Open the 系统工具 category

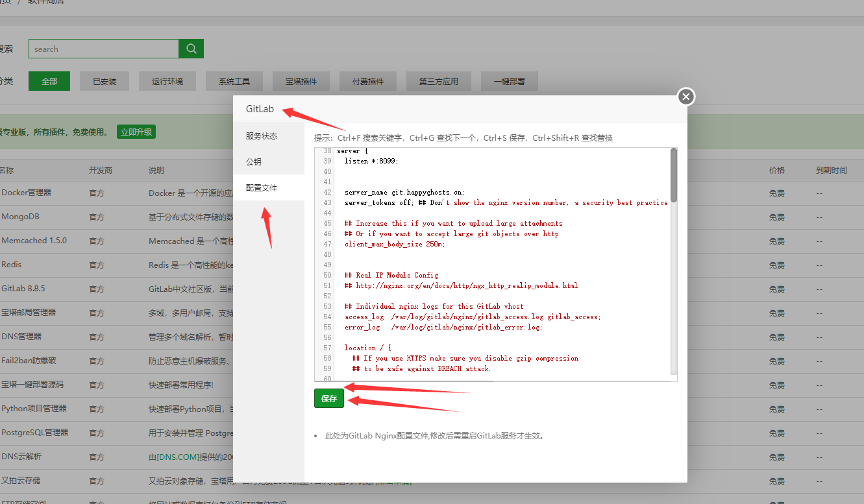(x=234, y=81)
